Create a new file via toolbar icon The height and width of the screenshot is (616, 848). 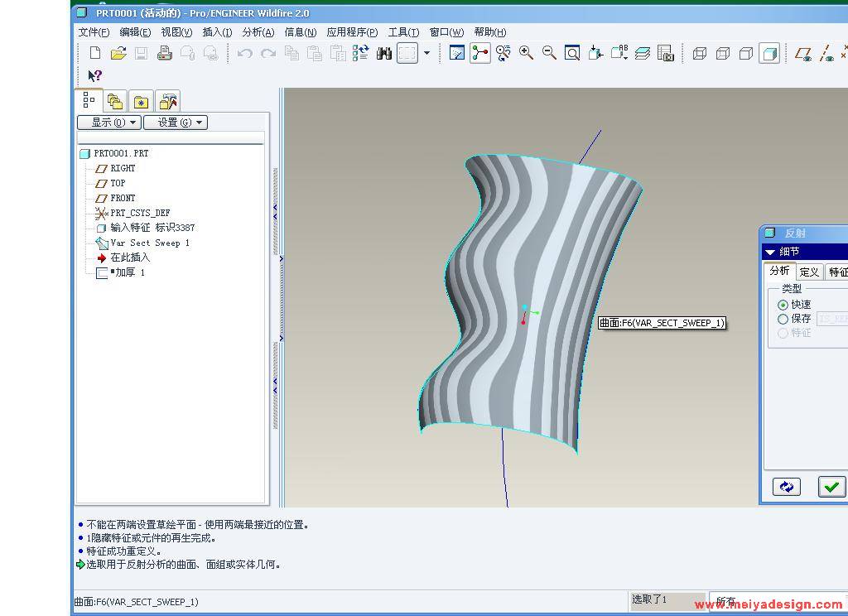pyautogui.click(x=94, y=54)
